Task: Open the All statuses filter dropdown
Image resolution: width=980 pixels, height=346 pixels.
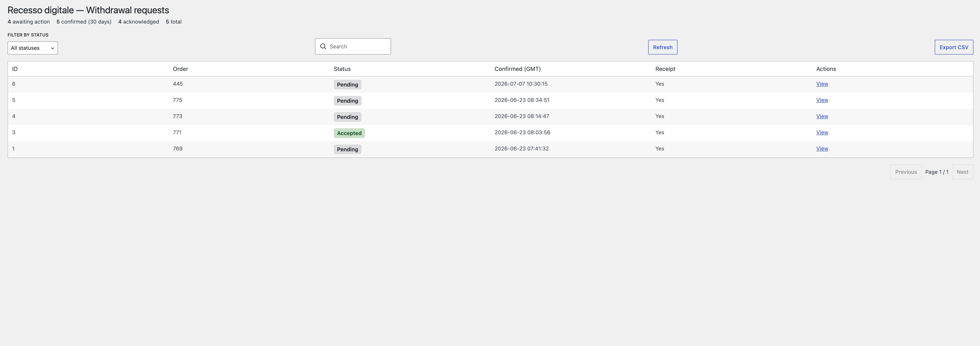Action: tap(33, 48)
